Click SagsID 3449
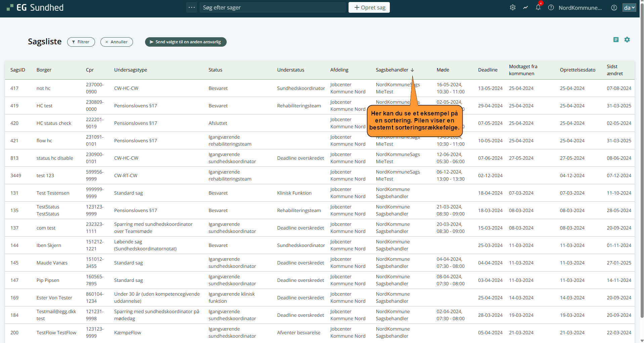The width and height of the screenshot is (644, 343). (x=16, y=176)
